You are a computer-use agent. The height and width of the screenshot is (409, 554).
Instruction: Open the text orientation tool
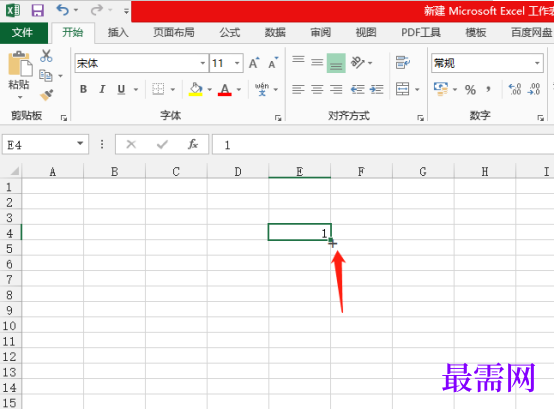[358, 63]
